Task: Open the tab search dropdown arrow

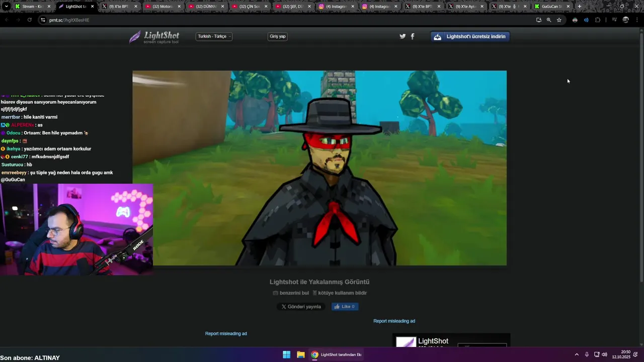Action: coord(7,7)
